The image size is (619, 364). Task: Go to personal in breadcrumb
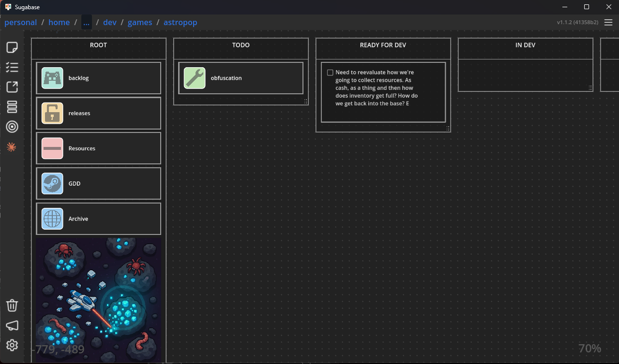(x=20, y=22)
